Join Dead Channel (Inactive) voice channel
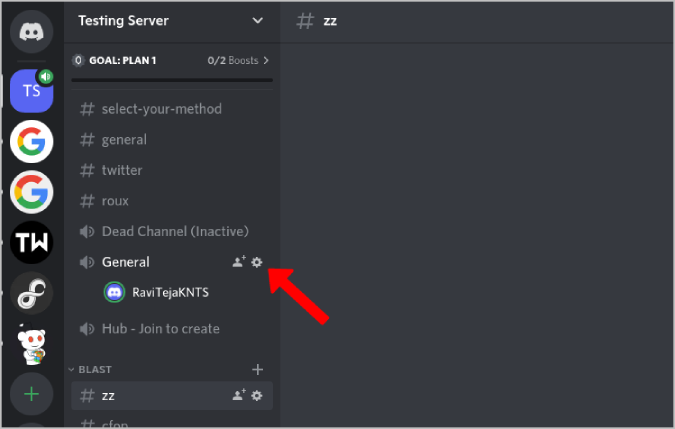This screenshot has height=429, width=675. point(174,231)
